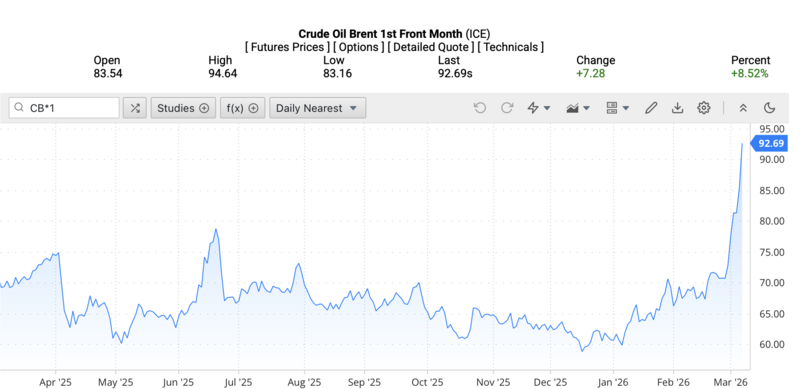The image size is (800, 389).
Task: Open the f(x) expressions button
Action: click(242, 108)
